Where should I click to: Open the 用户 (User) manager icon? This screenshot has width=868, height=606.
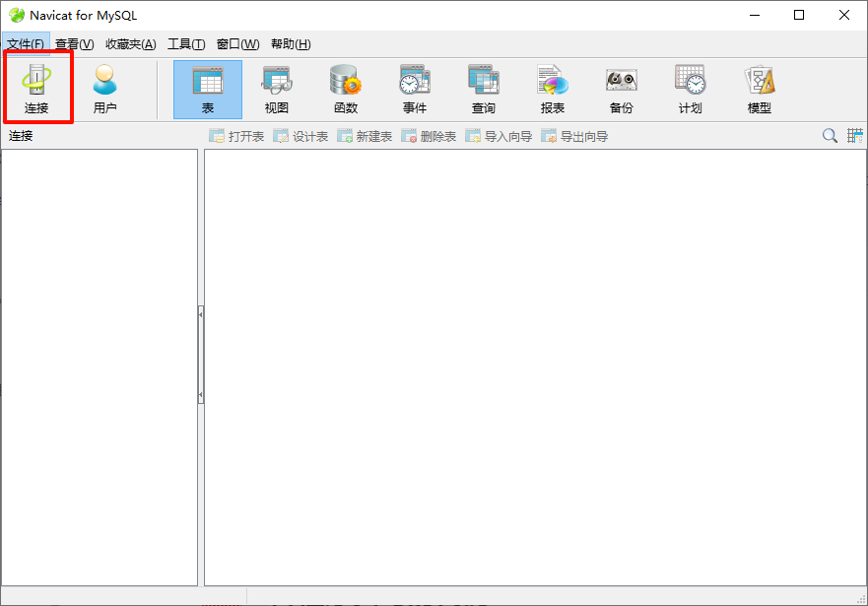[104, 89]
